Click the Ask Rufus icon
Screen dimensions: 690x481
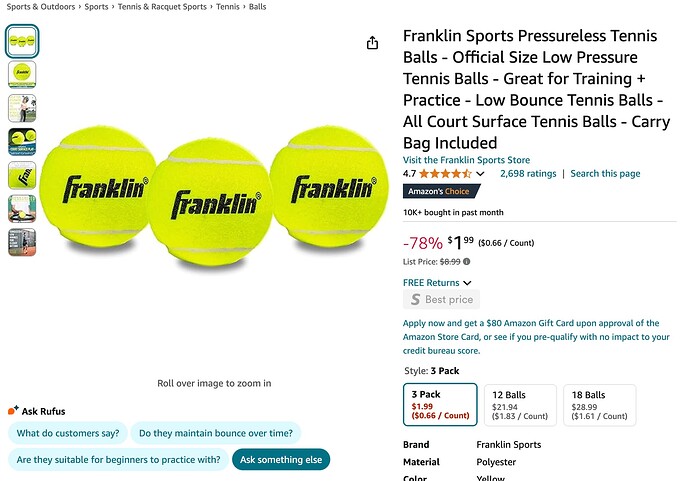point(13,411)
